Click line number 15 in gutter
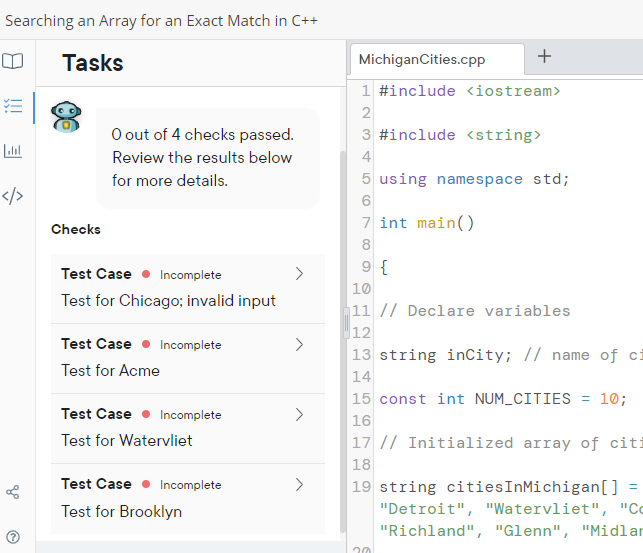The width and height of the screenshot is (643, 553). 361,399
